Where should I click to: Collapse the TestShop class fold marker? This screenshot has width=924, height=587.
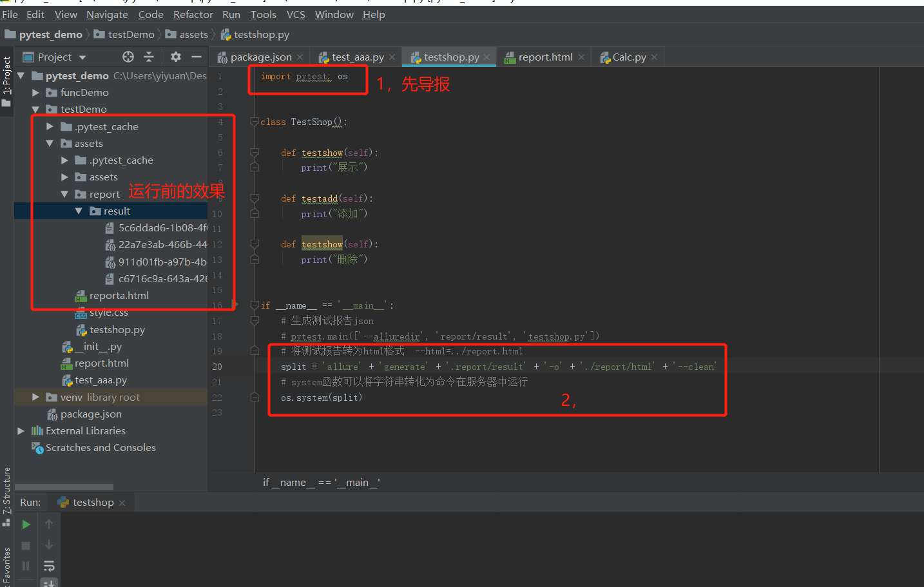255,122
